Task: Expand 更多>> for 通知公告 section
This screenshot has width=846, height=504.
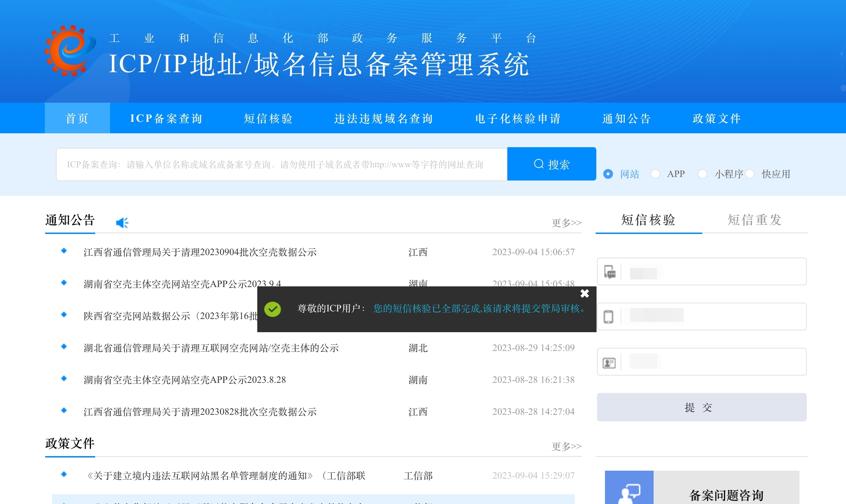Action: coord(566,222)
